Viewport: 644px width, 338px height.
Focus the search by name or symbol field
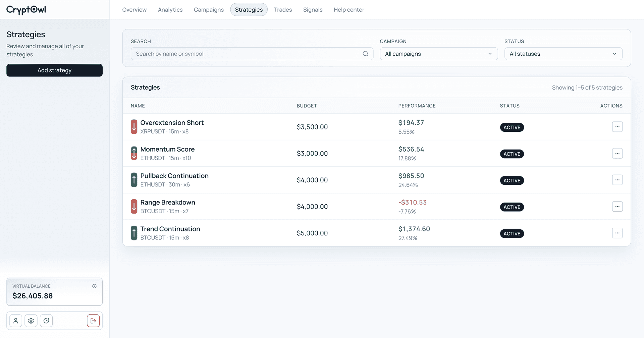pos(252,54)
